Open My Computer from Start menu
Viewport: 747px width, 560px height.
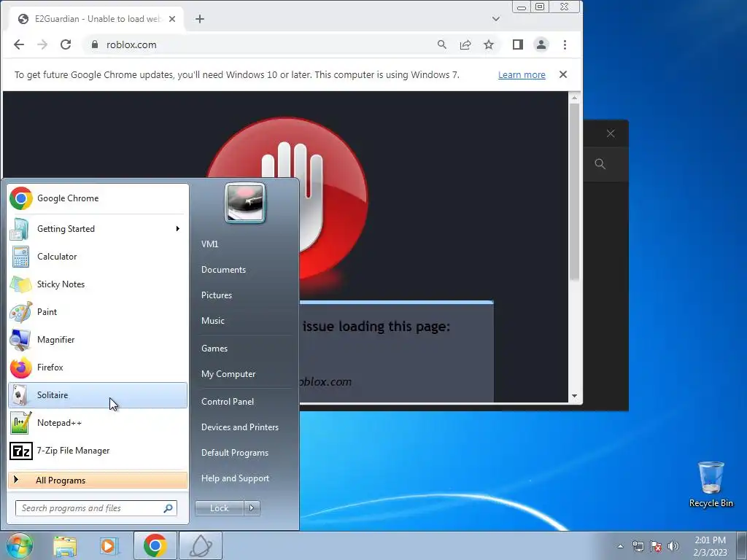[x=228, y=374]
